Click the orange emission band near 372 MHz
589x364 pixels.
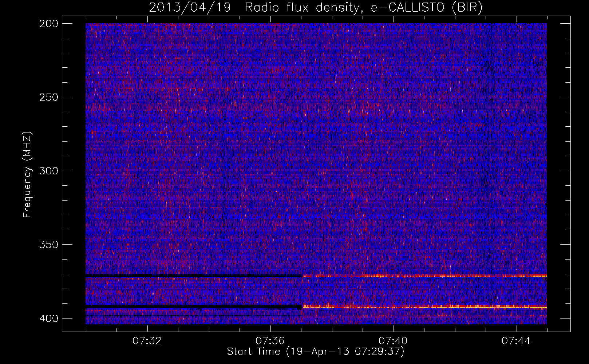tap(424, 276)
